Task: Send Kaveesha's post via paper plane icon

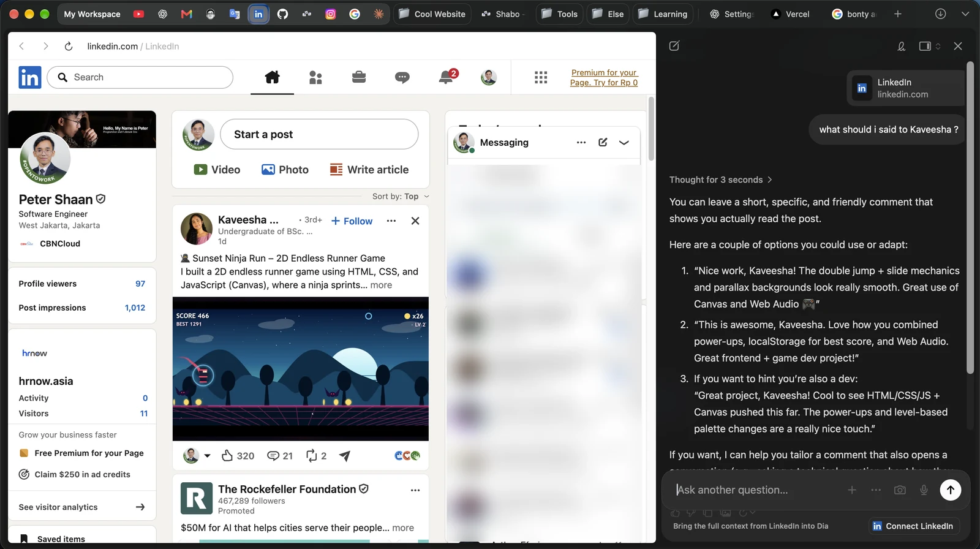Action: (x=345, y=456)
